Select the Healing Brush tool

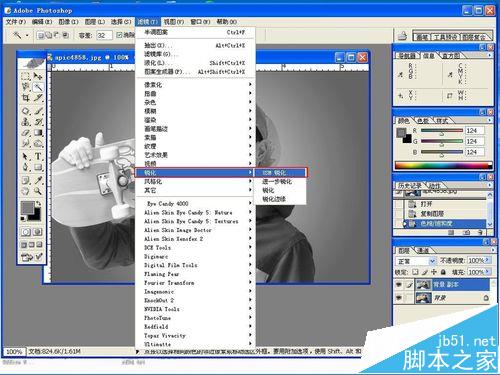click(26, 111)
